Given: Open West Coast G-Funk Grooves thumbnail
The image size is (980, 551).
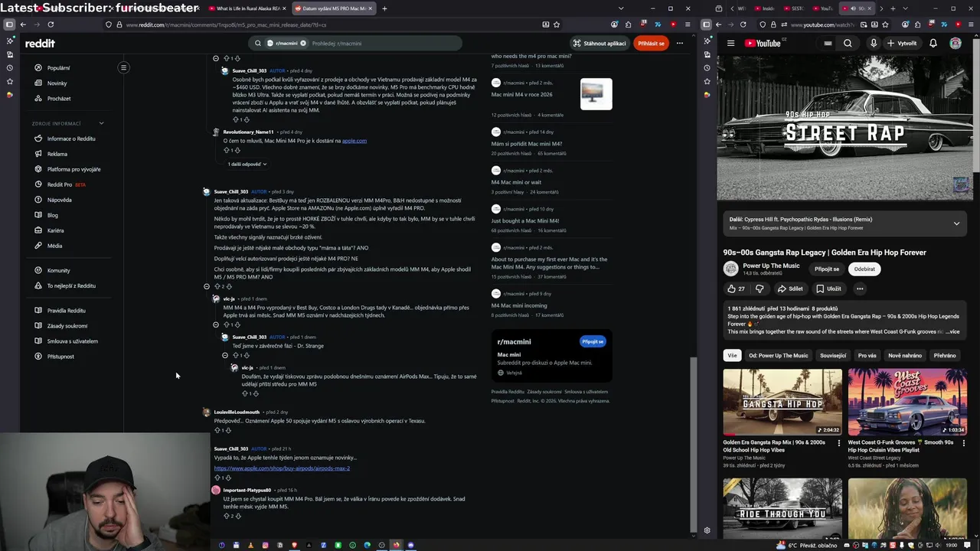Looking at the screenshot, I should pos(907,403).
